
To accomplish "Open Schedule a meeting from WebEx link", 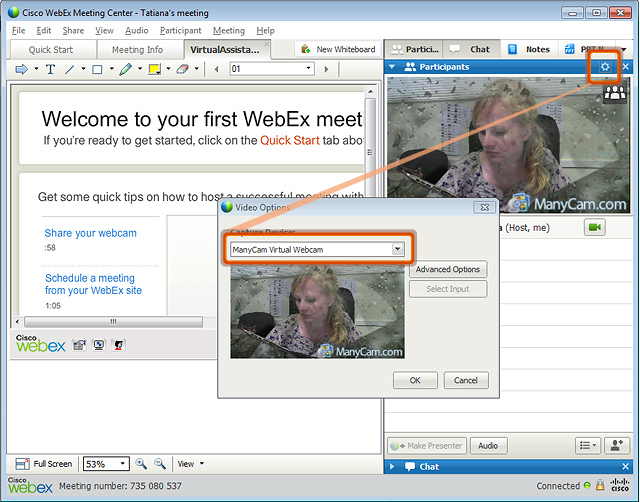I will click(x=93, y=284).
